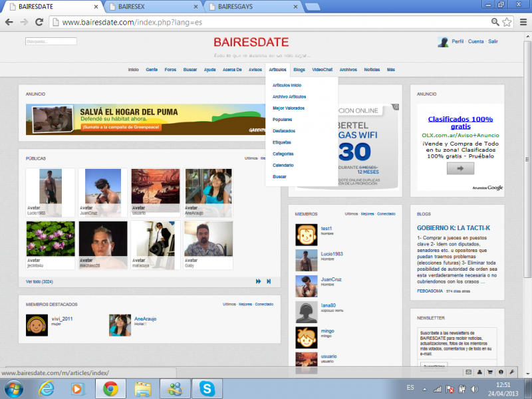Viewport: 532px width, 399px height.
Task: Open Windows Start menu orb
Action: pos(13,389)
